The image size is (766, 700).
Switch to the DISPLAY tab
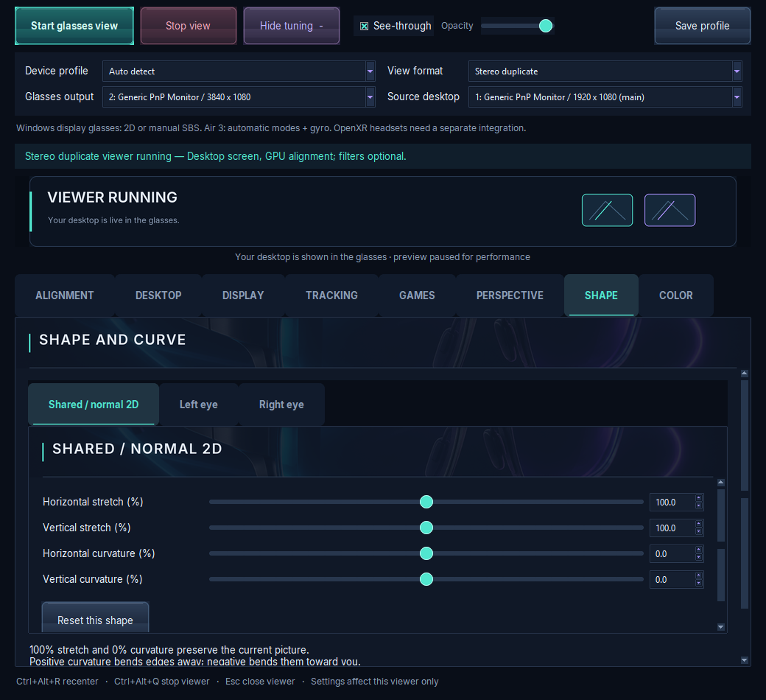coord(243,295)
